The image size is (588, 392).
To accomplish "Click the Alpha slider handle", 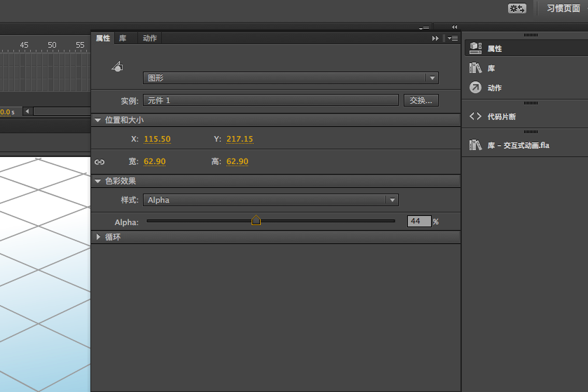I will click(x=256, y=220).
